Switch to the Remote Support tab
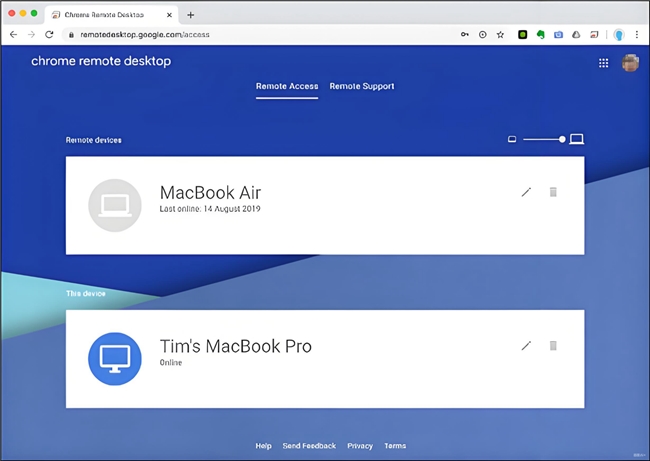Image resolution: width=650 pixels, height=461 pixels. coord(362,86)
